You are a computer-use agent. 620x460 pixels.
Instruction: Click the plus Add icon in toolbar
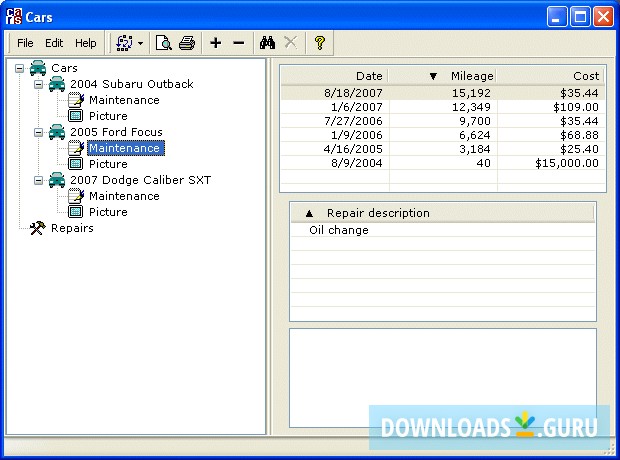[215, 43]
